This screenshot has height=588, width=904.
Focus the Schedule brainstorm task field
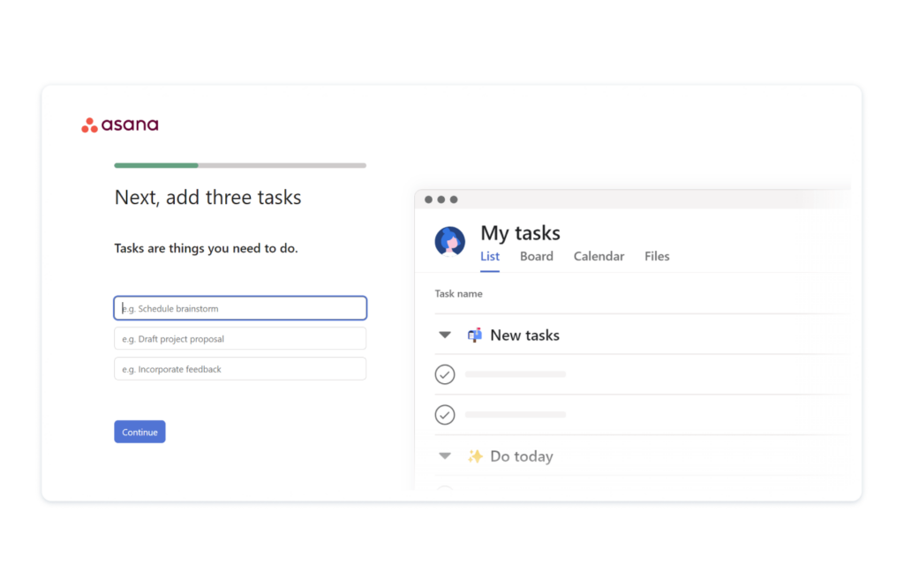(240, 308)
